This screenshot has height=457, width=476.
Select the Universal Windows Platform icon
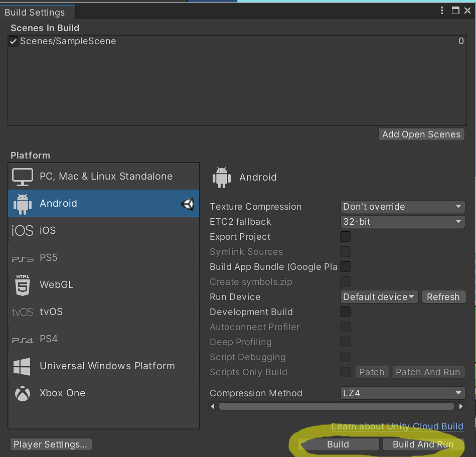point(23,366)
